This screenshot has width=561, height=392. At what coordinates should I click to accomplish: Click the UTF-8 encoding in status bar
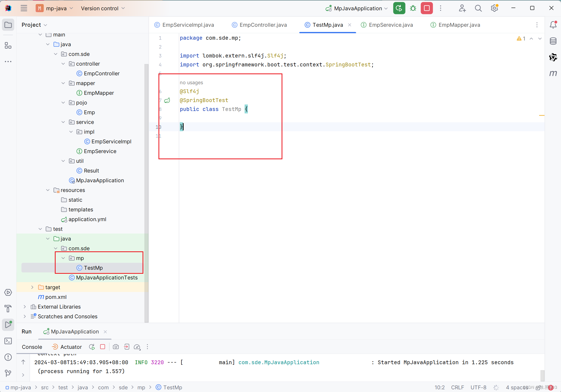pos(478,387)
